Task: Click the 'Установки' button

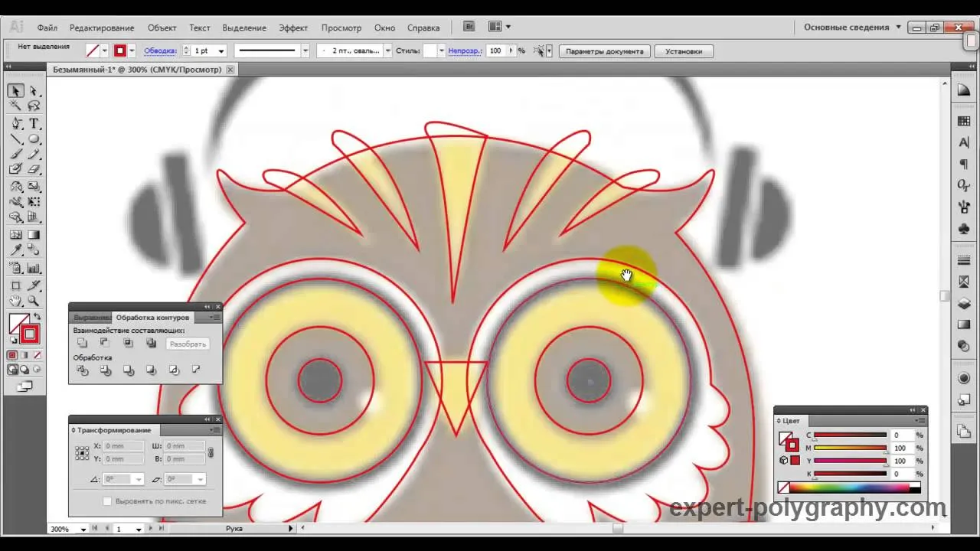Action: coord(684,51)
